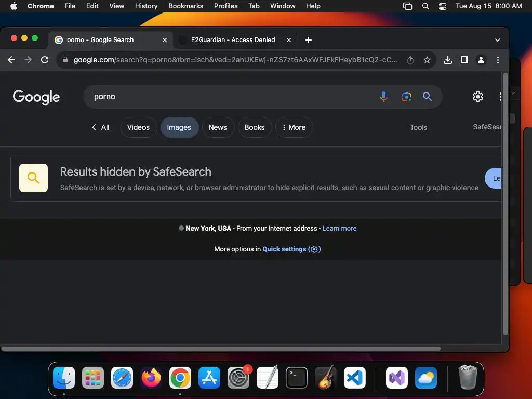This screenshot has height=399, width=532.
Task: Click the lock site info icon
Action: coord(65,60)
